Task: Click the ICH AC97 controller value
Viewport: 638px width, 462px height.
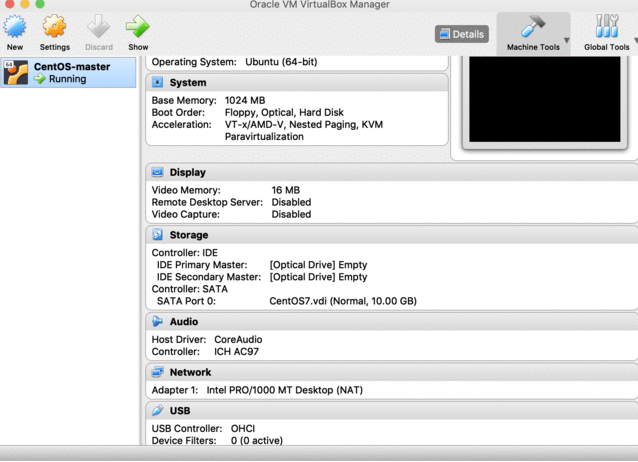Action: click(236, 352)
